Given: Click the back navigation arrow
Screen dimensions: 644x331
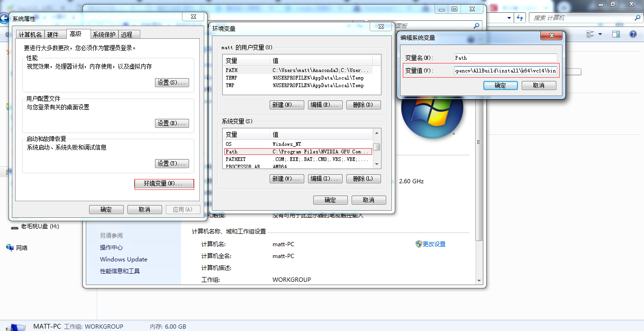Looking at the screenshot, I should click(4, 18).
